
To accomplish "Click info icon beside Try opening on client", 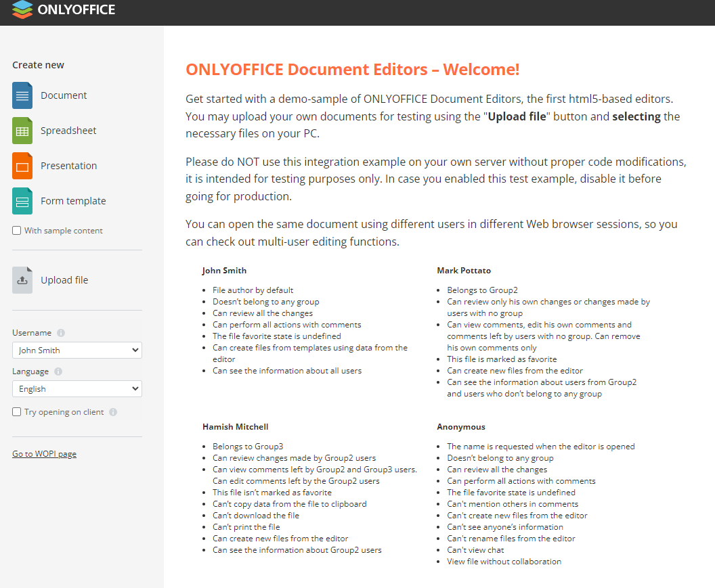I will point(113,412).
